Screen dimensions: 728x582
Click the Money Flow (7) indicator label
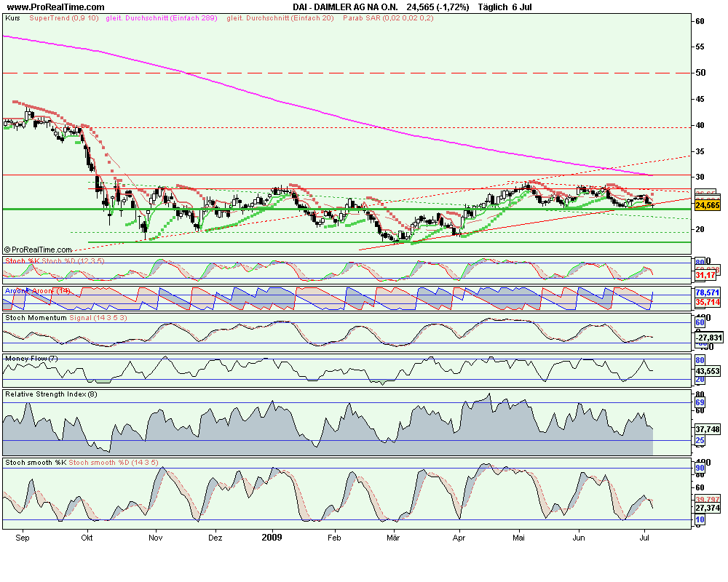[x=31, y=359]
